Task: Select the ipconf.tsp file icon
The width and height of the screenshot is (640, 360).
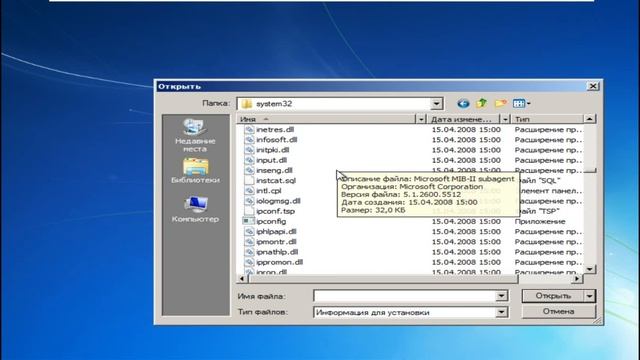Action: [x=249, y=211]
